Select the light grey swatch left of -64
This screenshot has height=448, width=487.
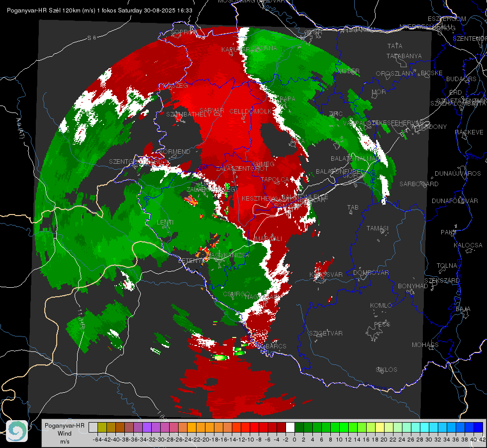point(93,427)
